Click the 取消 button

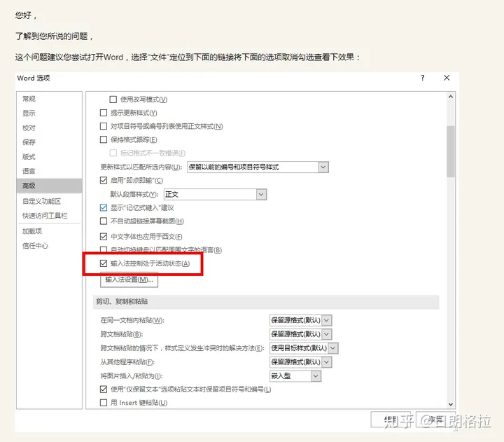click(x=437, y=420)
